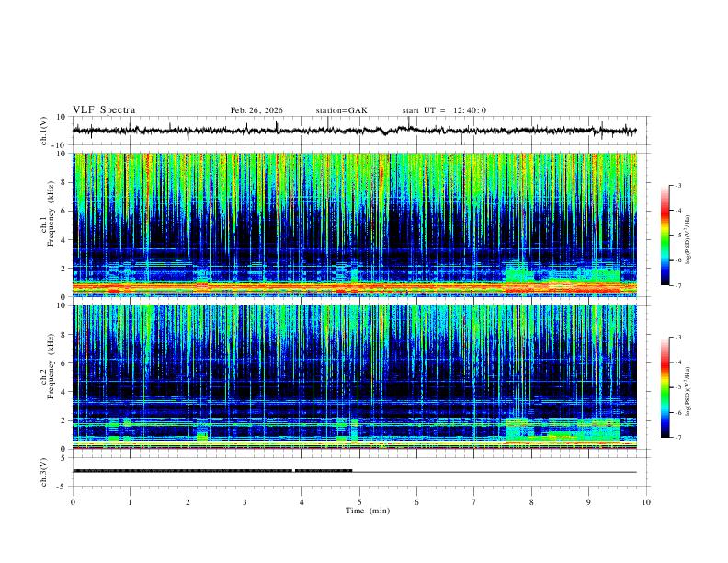Click the ch.2 color bar log(PSD) label
This screenshot has height=563, width=728.
coord(688,391)
